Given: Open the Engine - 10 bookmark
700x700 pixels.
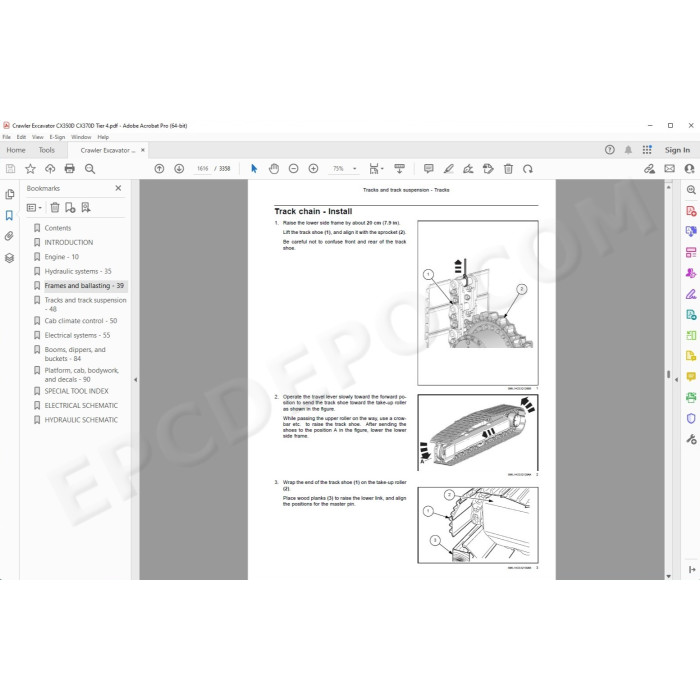Looking at the screenshot, I should pyautogui.click(x=62, y=257).
